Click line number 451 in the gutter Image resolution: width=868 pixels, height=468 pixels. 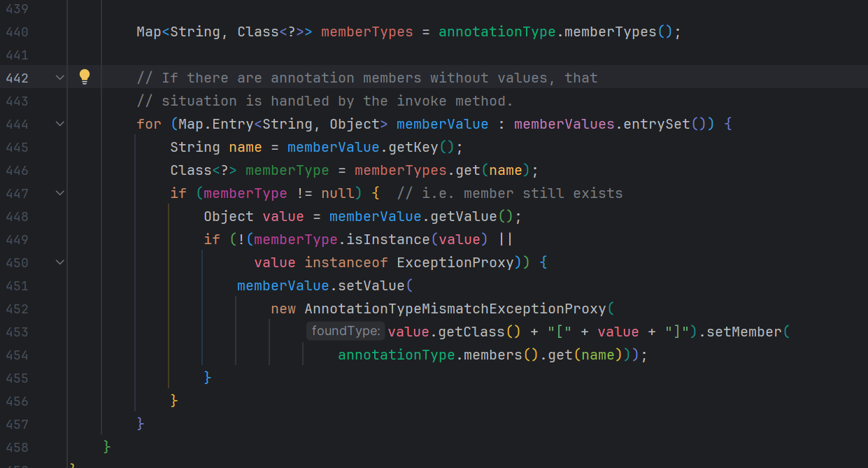(x=17, y=285)
